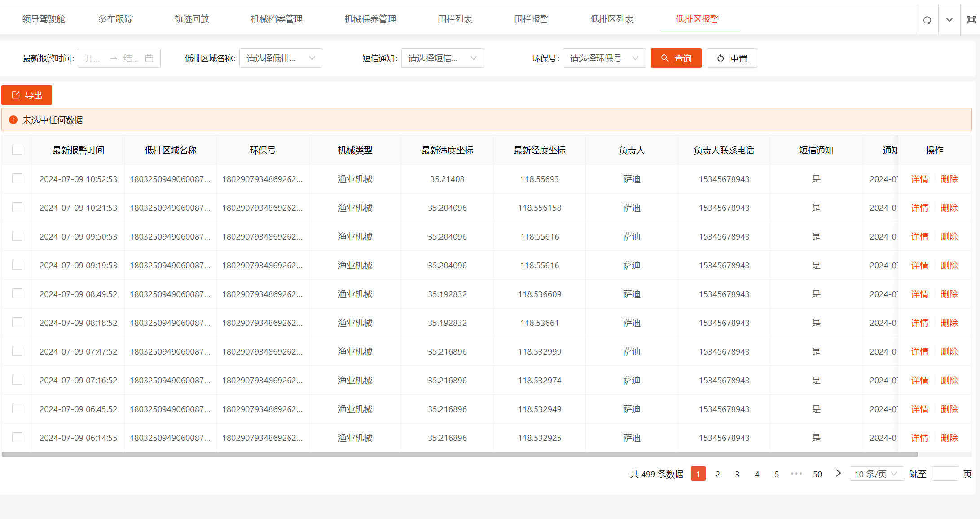Switch to the 机械档案管理 tab
Image resolution: width=980 pixels, height=519 pixels.
pyautogui.click(x=277, y=19)
